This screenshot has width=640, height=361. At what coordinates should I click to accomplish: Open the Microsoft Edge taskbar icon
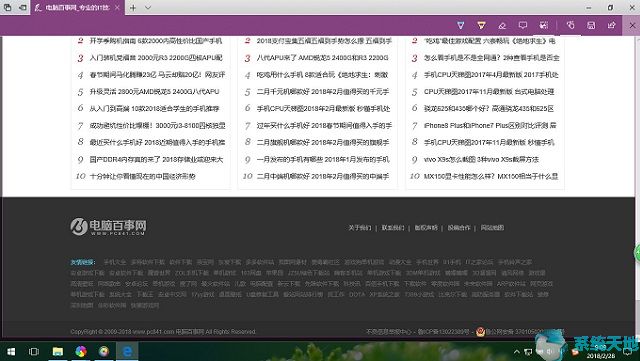click(x=127, y=352)
